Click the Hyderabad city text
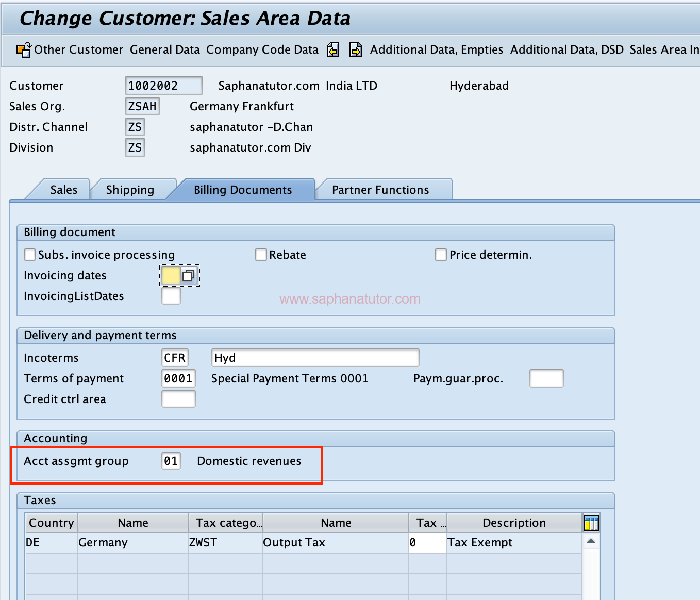 click(479, 86)
